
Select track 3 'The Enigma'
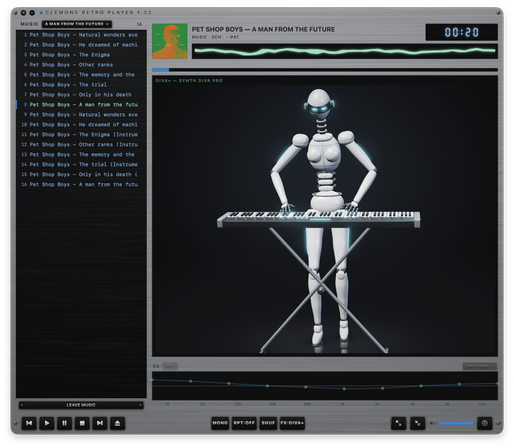tap(81, 55)
